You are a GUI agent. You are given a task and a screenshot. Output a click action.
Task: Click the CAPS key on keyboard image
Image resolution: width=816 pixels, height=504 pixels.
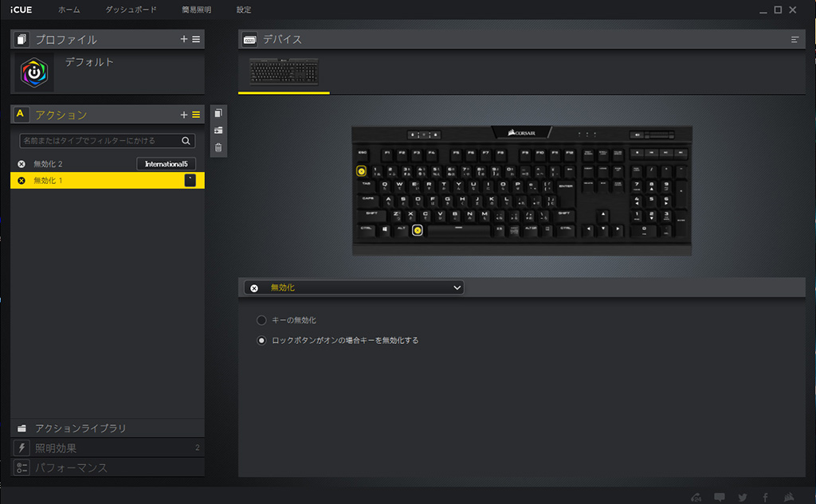pos(368,200)
